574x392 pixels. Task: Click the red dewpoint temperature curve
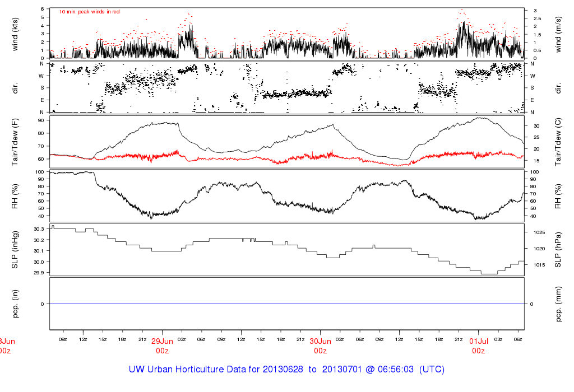coord(287,158)
